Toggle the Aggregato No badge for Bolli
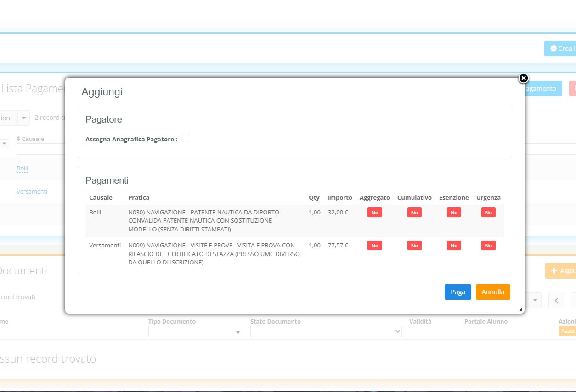This screenshot has width=576, height=392. tap(374, 213)
